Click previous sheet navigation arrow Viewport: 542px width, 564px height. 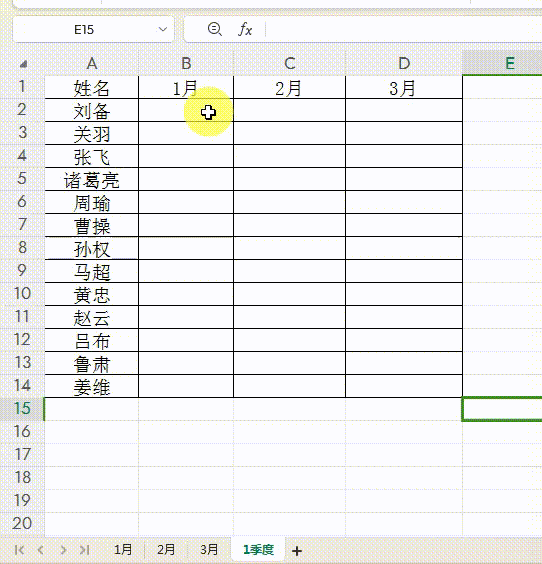41,550
